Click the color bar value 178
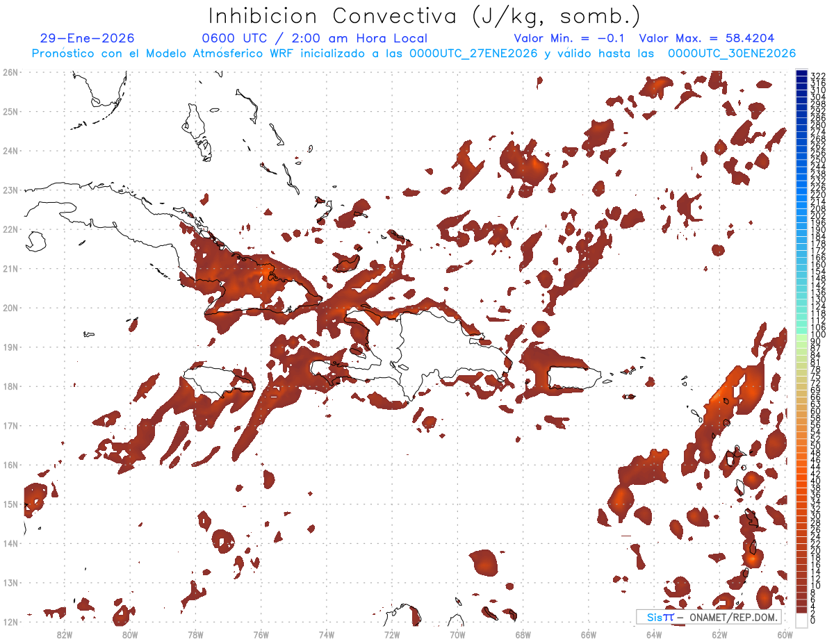This screenshot has height=644, width=834. click(817, 244)
